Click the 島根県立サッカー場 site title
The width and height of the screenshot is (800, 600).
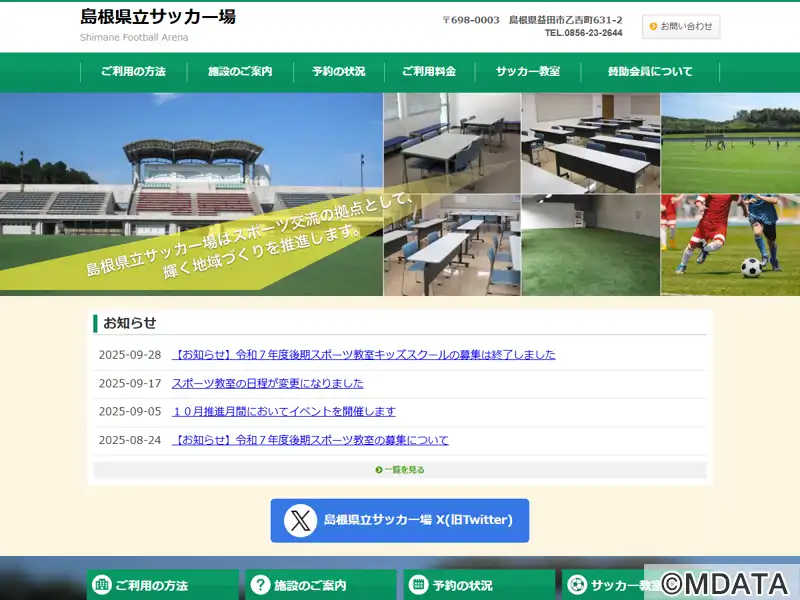[158, 17]
